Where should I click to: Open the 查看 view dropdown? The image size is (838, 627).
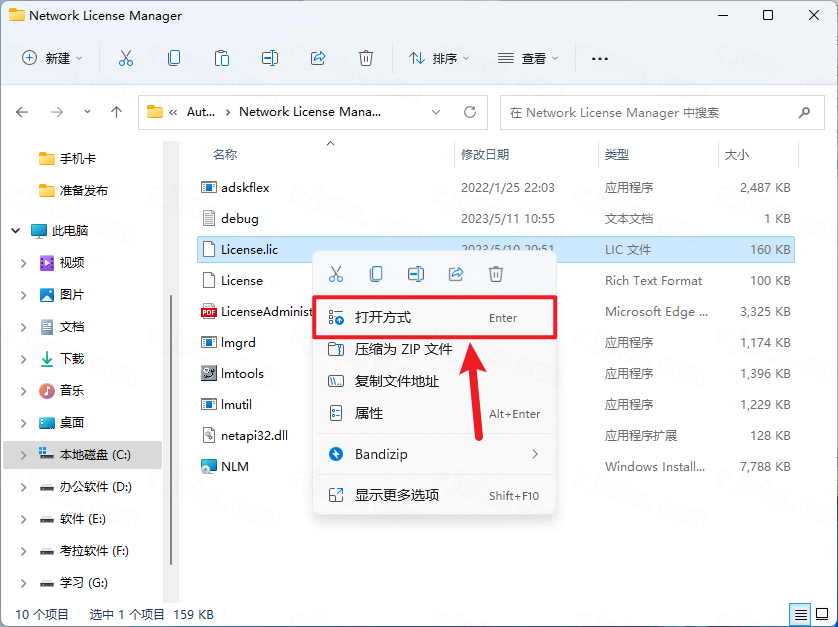pos(528,58)
